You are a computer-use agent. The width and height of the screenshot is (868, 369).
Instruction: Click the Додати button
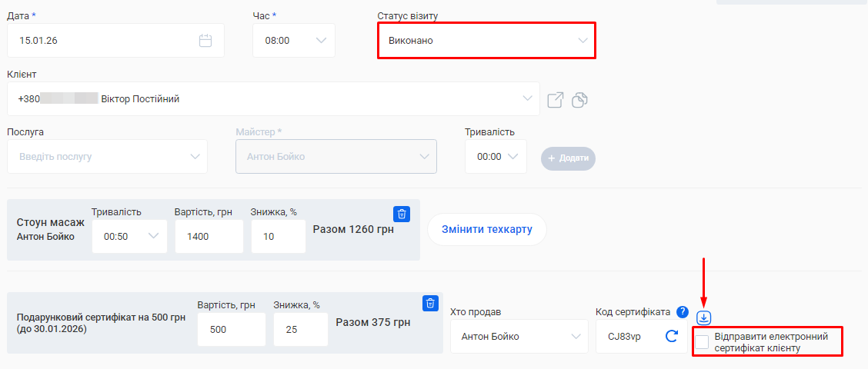568,158
